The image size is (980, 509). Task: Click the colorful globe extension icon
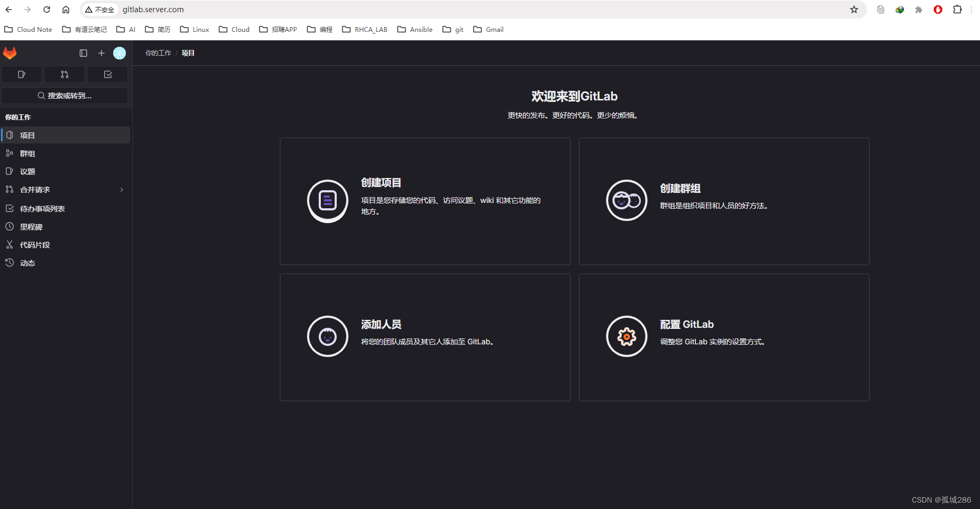coord(900,10)
